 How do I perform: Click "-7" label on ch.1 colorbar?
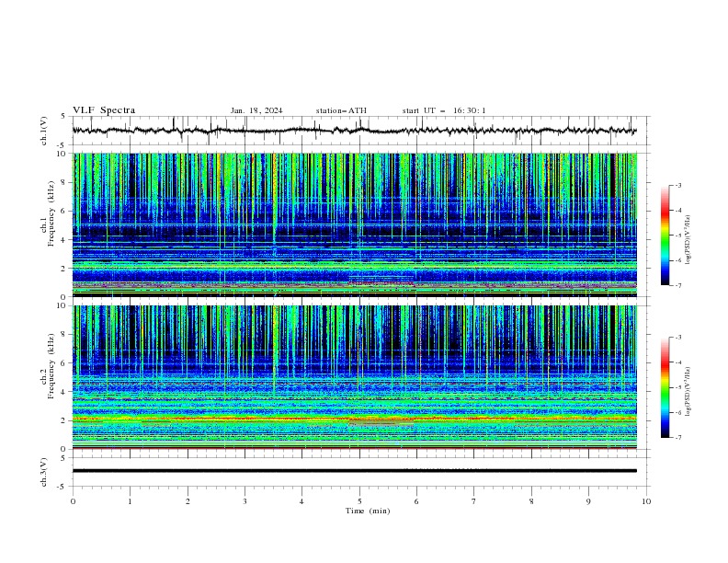pyautogui.click(x=678, y=285)
